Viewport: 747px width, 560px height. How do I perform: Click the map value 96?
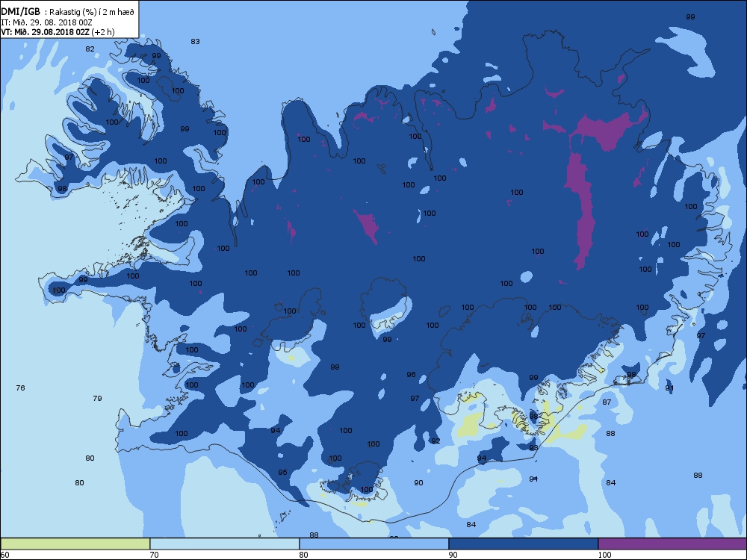[x=411, y=375]
